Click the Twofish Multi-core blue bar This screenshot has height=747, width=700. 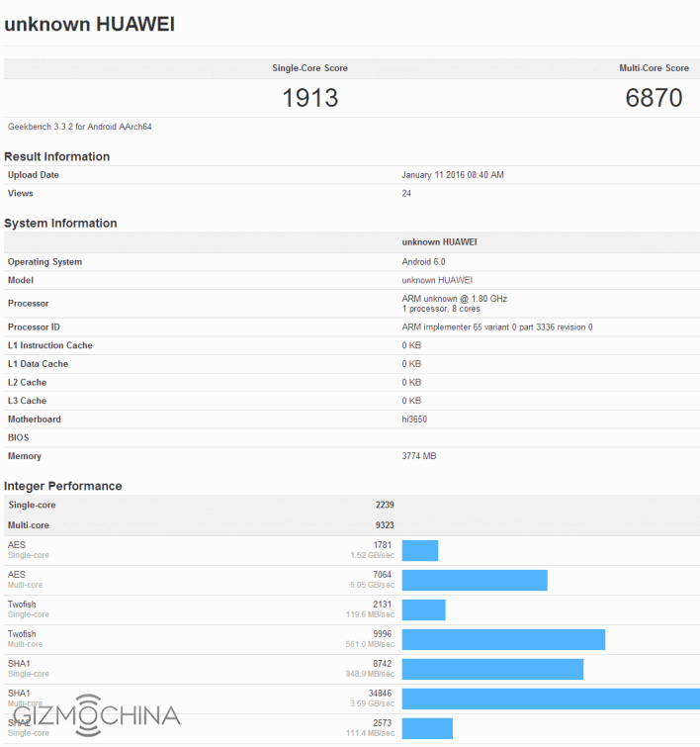[504, 640]
